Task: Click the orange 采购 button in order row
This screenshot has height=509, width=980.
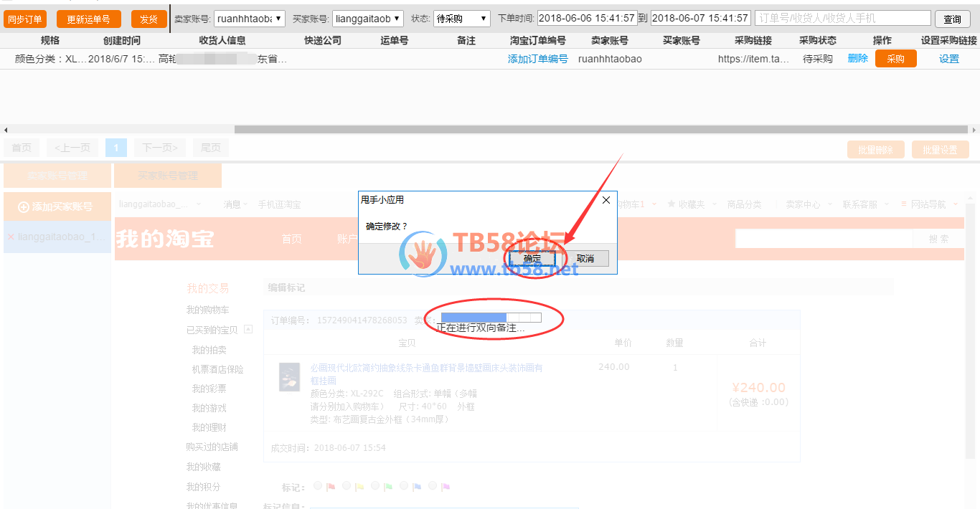Action: 896,59
